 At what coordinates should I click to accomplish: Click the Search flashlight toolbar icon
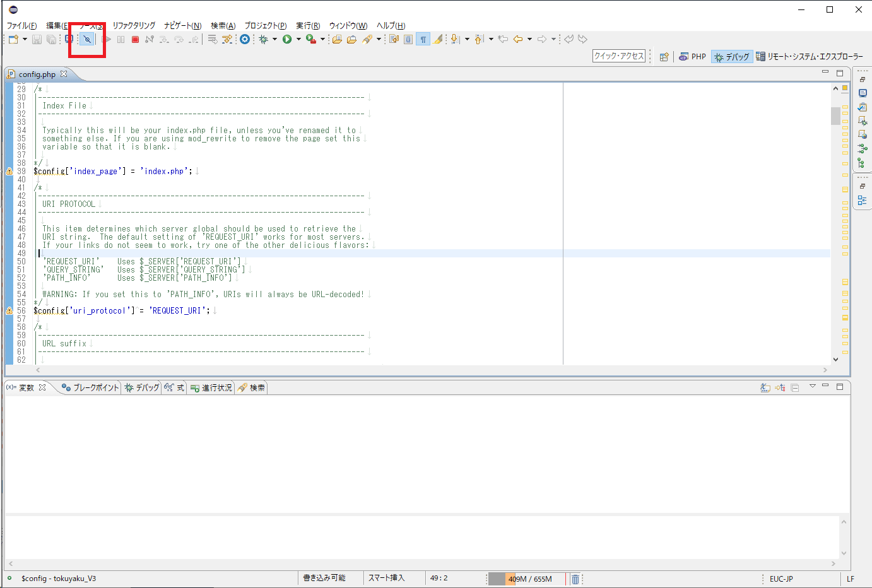(x=367, y=39)
